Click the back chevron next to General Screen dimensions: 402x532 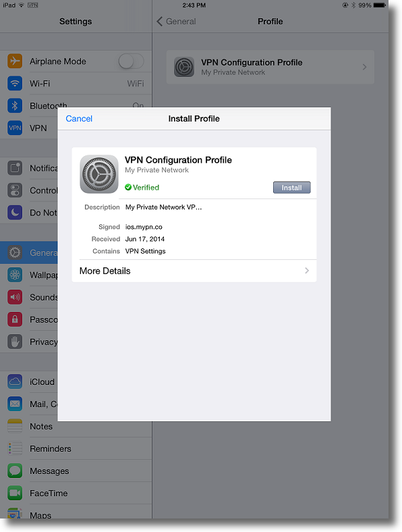point(160,22)
